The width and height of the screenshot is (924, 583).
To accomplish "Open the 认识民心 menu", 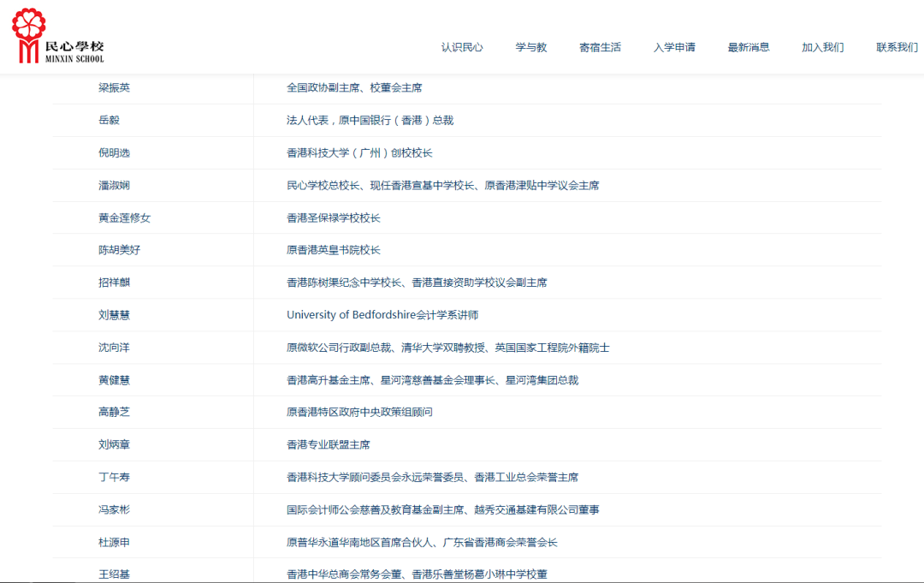I will point(462,47).
